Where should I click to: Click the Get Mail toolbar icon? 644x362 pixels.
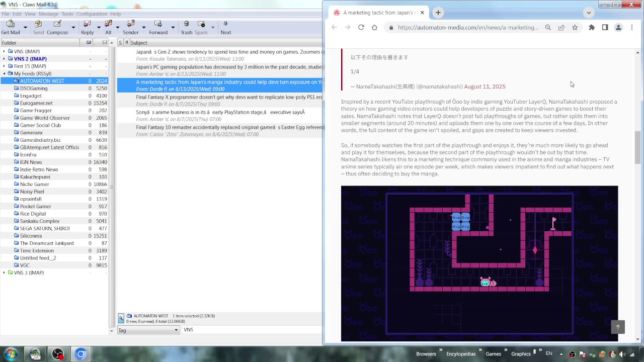[11, 27]
